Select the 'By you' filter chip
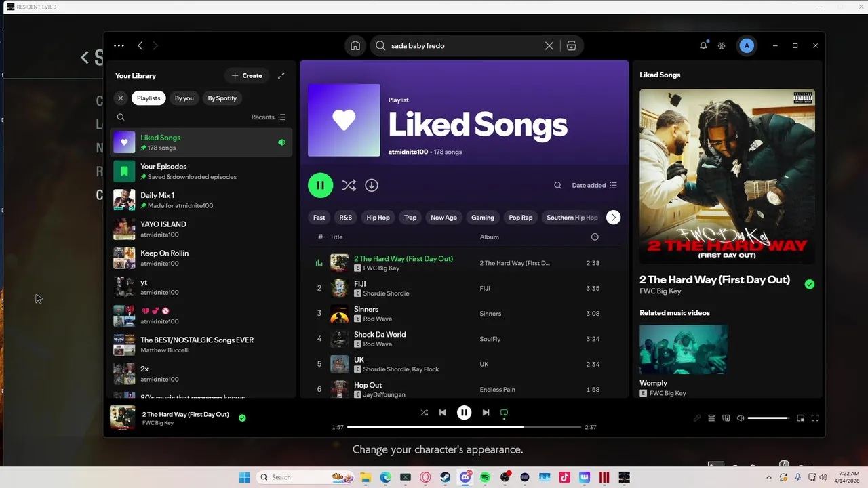The width and height of the screenshot is (868, 488). tap(184, 98)
